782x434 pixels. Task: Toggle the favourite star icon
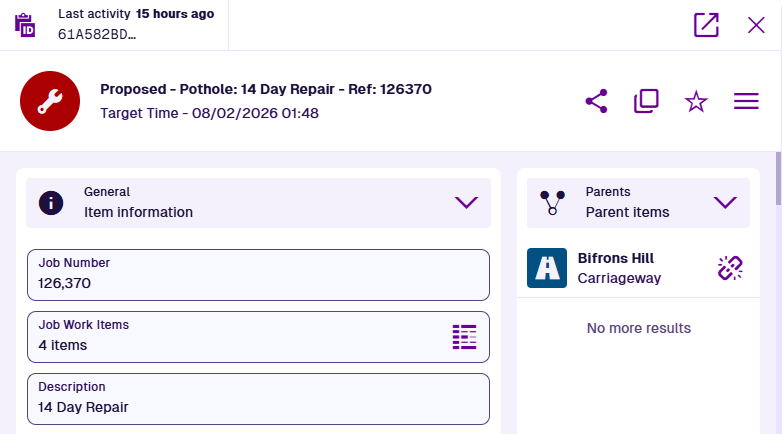pyautogui.click(x=696, y=101)
